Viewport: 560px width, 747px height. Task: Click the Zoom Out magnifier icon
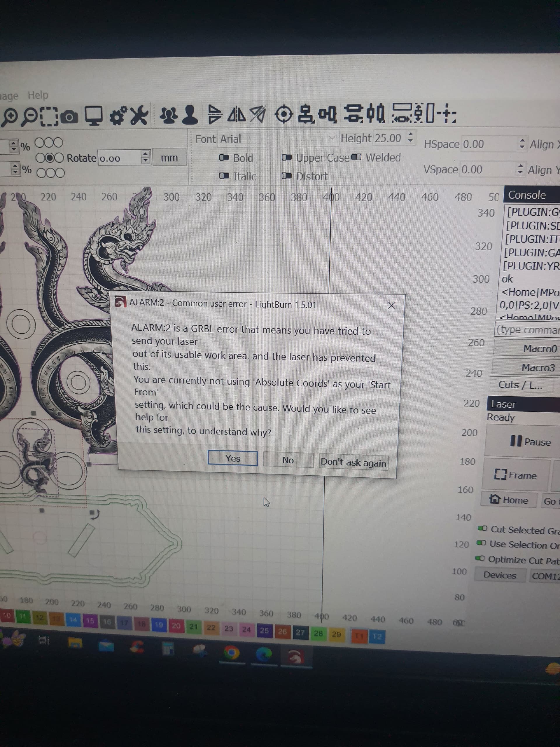[x=30, y=117]
